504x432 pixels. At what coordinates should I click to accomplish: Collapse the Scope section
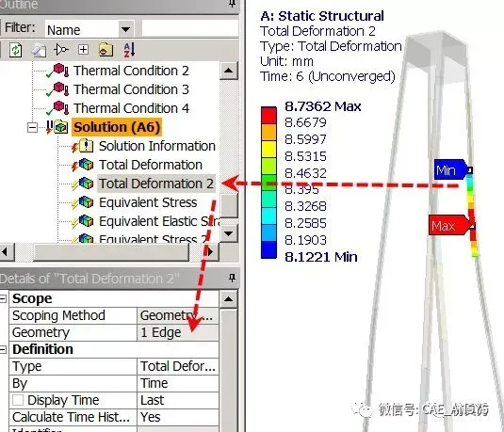click(x=3, y=298)
